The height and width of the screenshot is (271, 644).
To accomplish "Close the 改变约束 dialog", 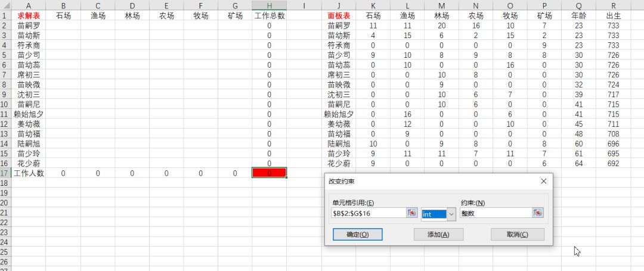I will pyautogui.click(x=543, y=181).
